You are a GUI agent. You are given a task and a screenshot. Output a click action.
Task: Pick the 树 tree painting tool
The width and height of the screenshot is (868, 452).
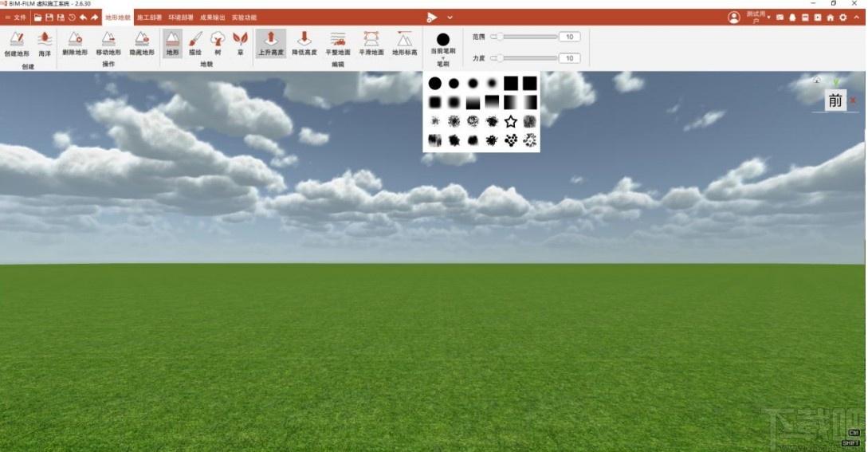point(218,43)
